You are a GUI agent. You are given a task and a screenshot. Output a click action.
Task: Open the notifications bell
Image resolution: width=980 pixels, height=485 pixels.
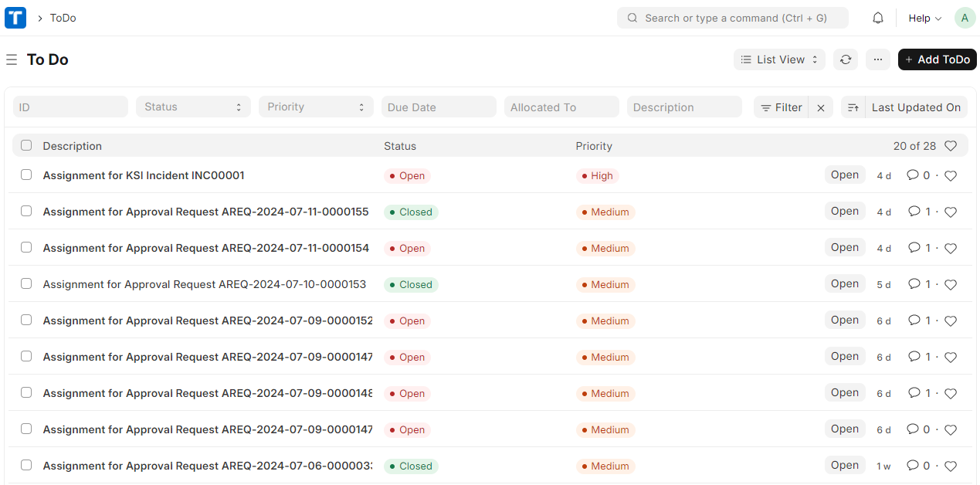click(877, 18)
